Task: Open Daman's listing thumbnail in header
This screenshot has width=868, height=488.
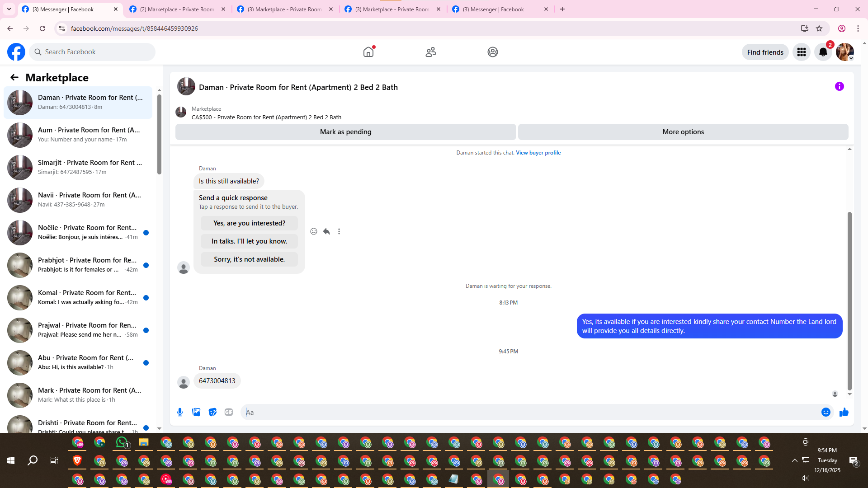Action: click(186, 86)
